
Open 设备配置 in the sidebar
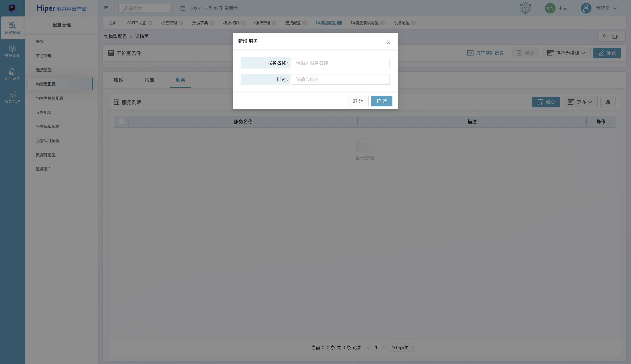tap(44, 112)
